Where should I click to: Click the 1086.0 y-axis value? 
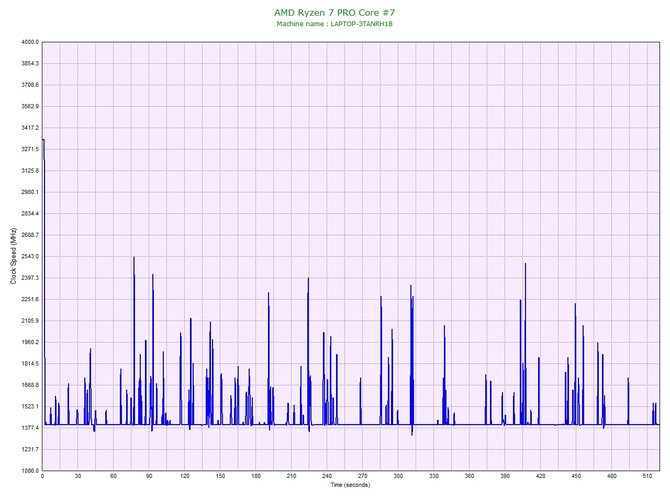30,471
